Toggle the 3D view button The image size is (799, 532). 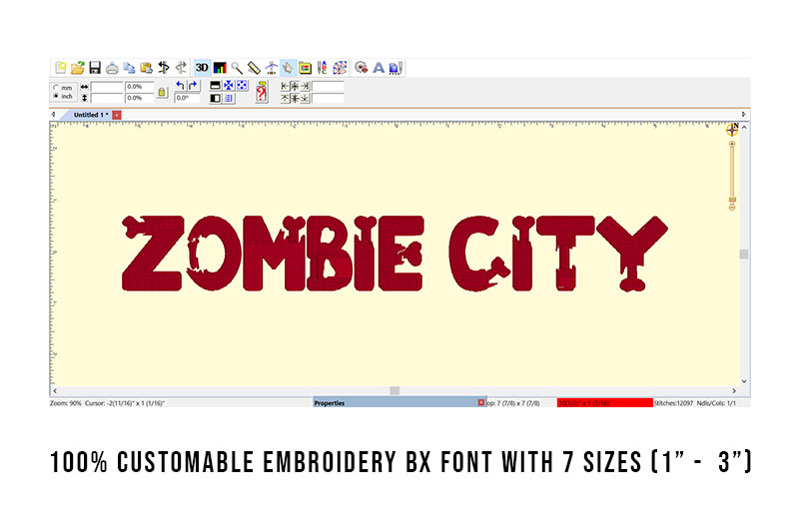(x=202, y=68)
